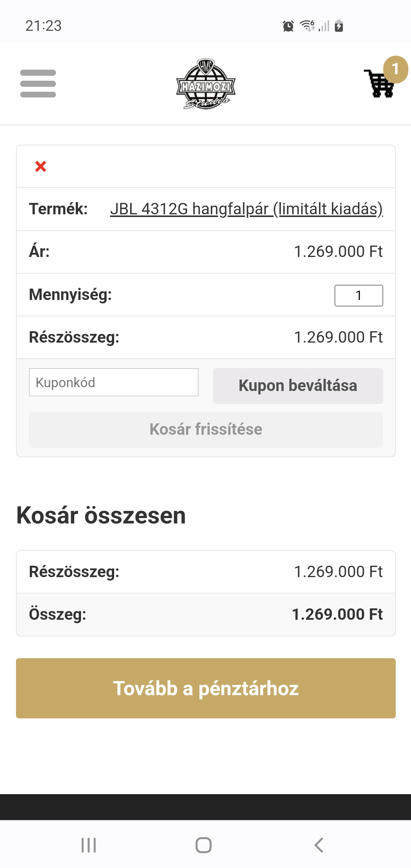Click the Mennyiség quantity field
This screenshot has width=411, height=868.
click(358, 295)
